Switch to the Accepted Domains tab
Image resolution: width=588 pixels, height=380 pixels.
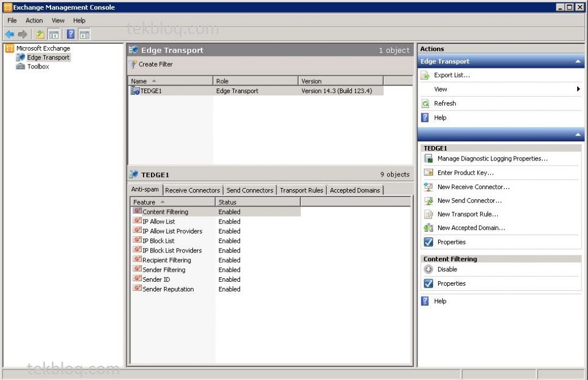coord(355,190)
